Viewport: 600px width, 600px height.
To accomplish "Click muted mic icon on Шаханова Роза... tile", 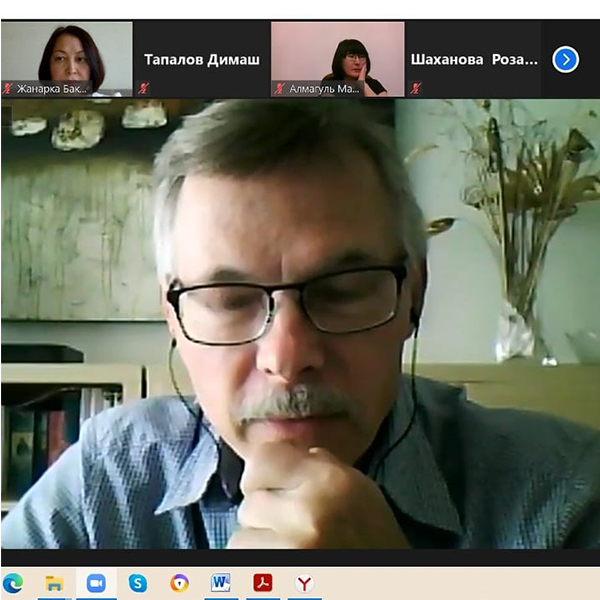I will pyautogui.click(x=415, y=88).
